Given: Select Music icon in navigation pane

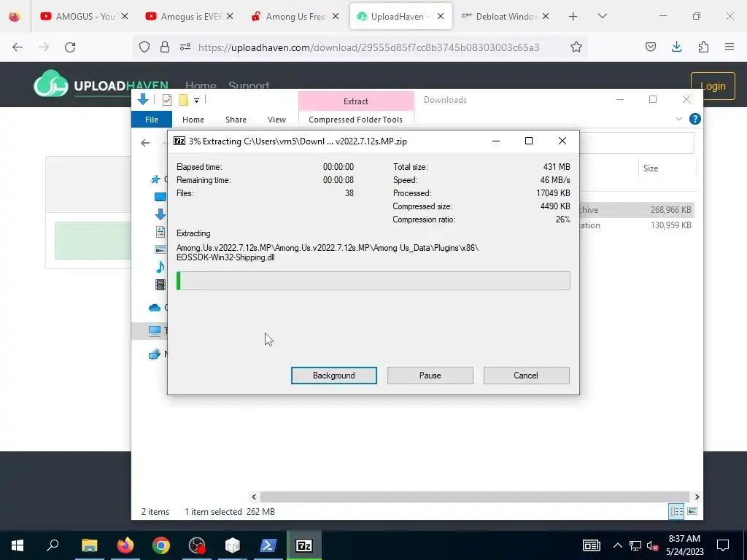Looking at the screenshot, I should (x=160, y=267).
